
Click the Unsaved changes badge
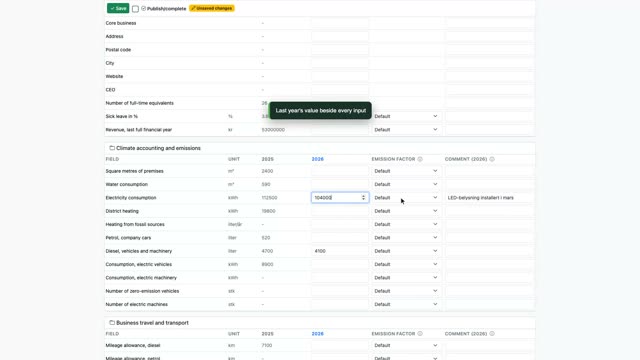(211, 8)
